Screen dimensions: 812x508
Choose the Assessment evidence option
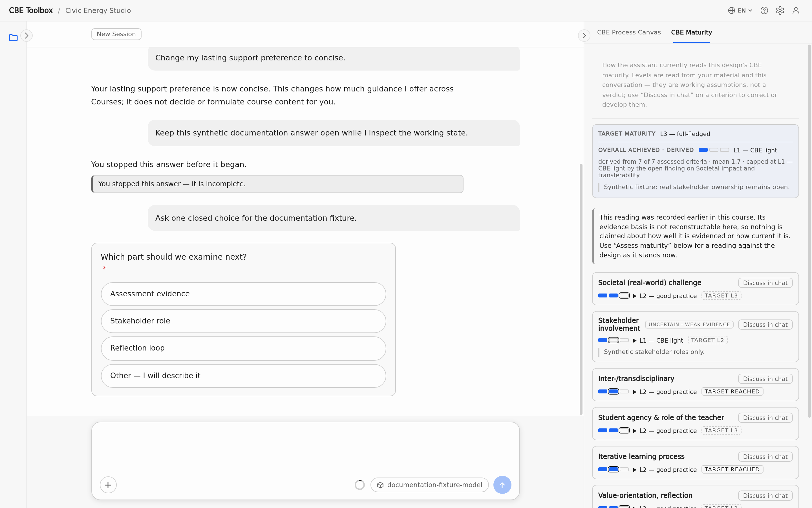[x=243, y=294]
